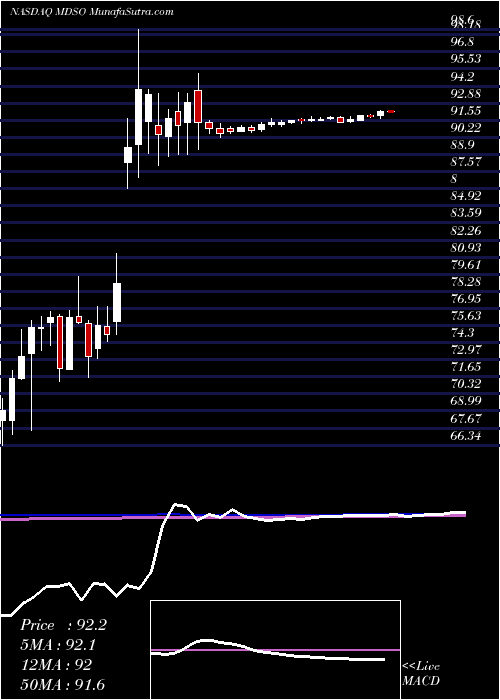Click the 92.88 price axis label
Screen dimensions: 500x700
tap(466, 94)
